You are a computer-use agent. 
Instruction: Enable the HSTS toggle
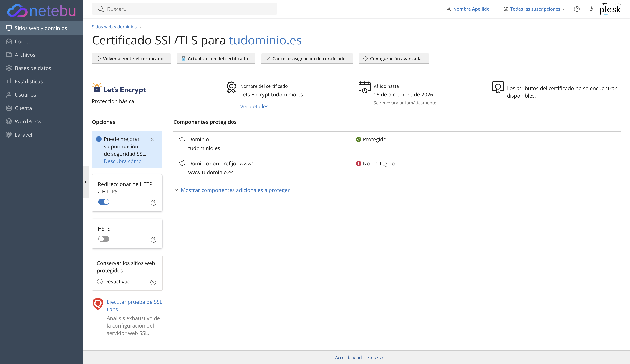coord(104,239)
